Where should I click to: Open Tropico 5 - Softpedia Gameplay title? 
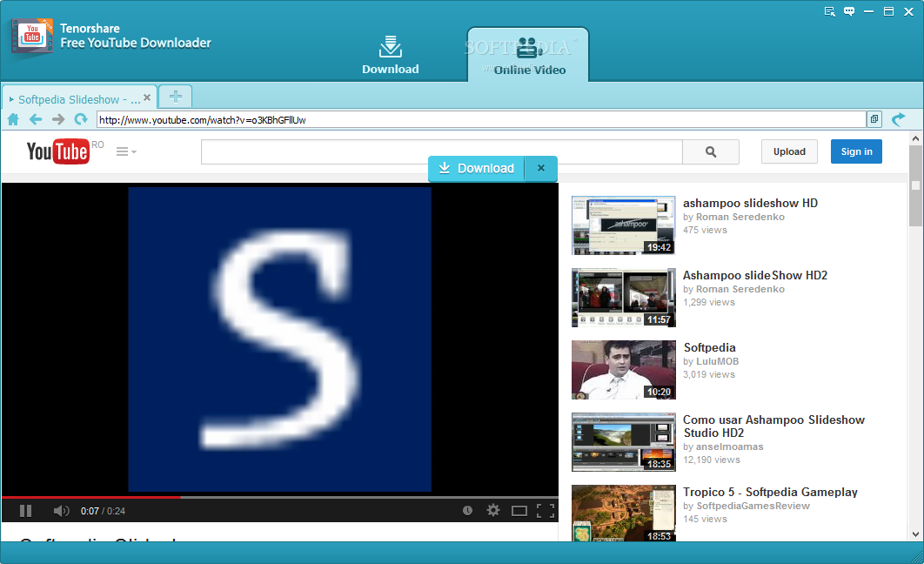[x=770, y=492]
